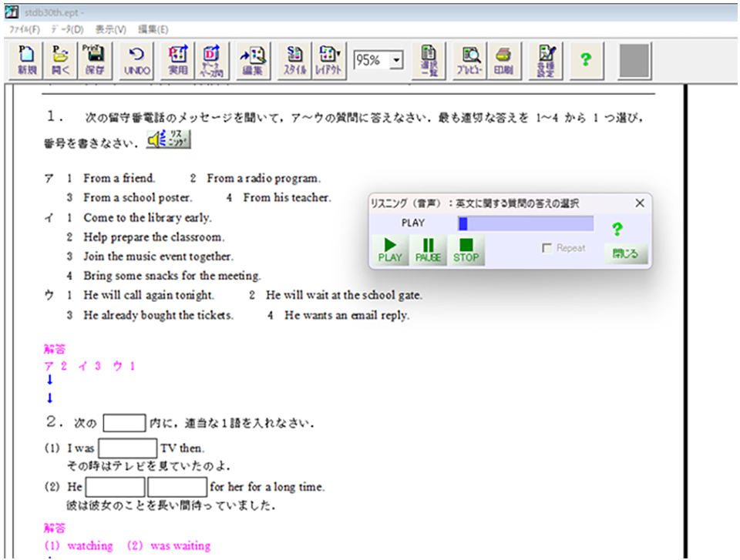Click the toolbar icon between UNDO and the D database icon

point(178,60)
